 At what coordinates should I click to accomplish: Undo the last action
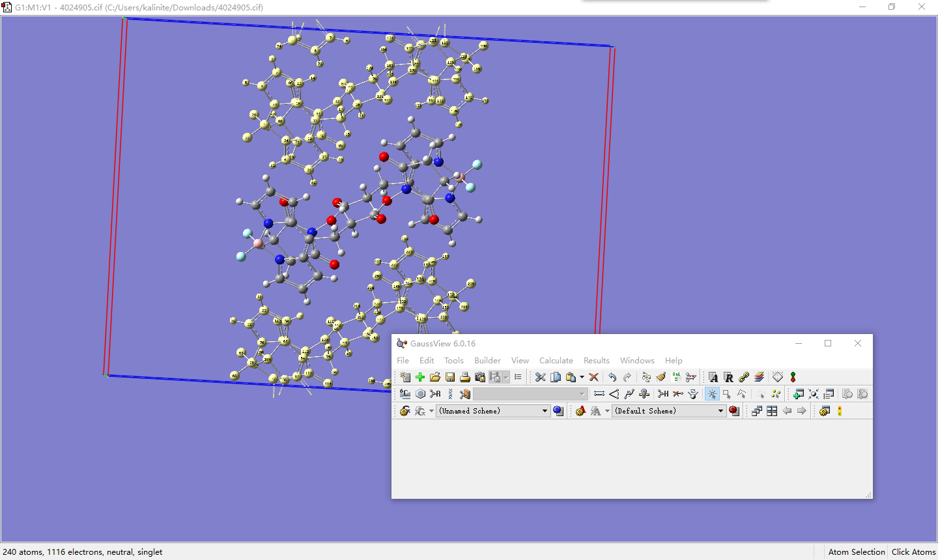(x=612, y=376)
